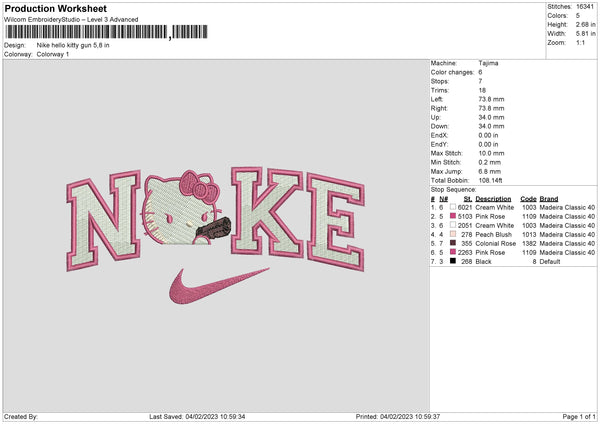
Task: Click the Cream White swatch in row 1
Action: pyautogui.click(x=453, y=207)
